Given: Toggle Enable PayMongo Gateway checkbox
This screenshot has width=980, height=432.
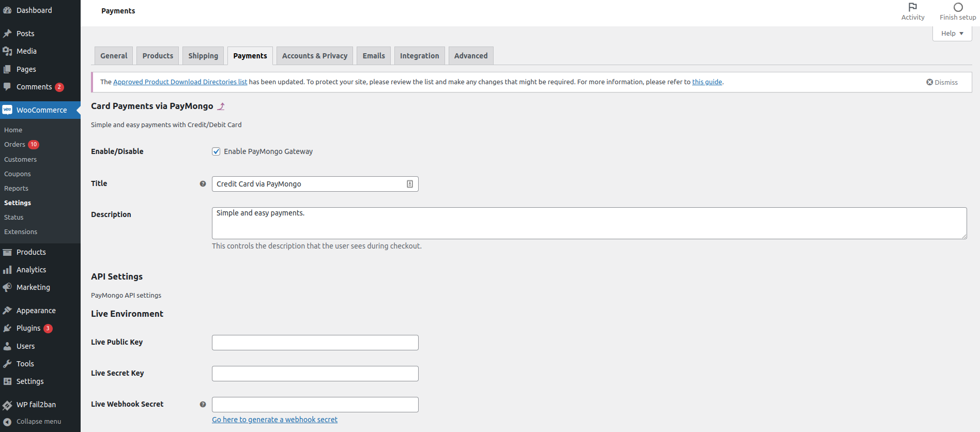Looking at the screenshot, I should [x=216, y=151].
